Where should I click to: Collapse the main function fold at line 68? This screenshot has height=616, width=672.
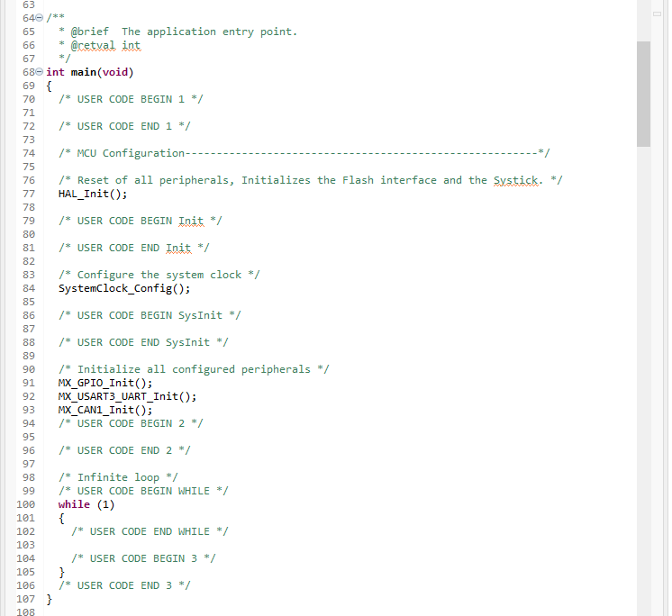coord(39,71)
